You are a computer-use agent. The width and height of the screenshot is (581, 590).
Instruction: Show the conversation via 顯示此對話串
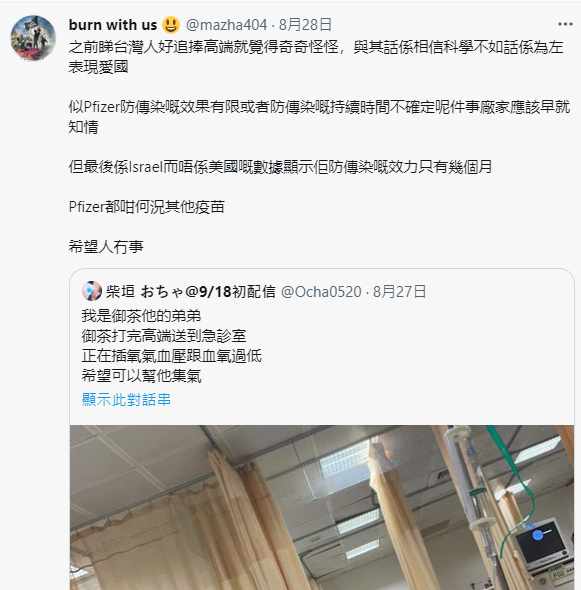pos(126,399)
